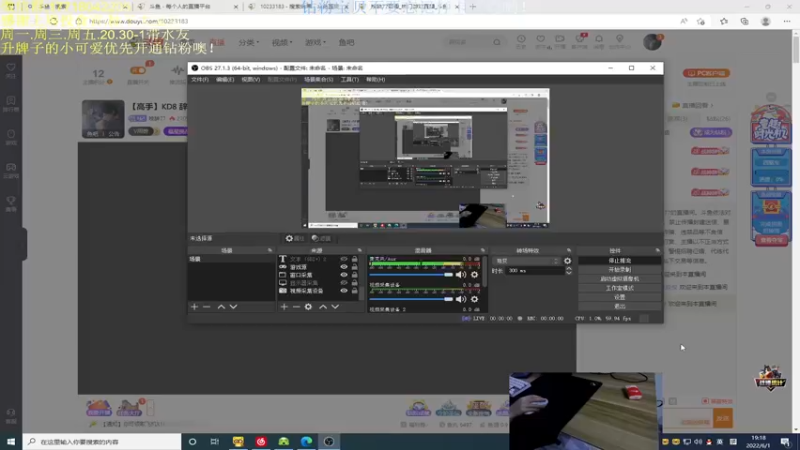Toggle visibility of 视频采集设备 source
Image resolution: width=800 pixels, height=450 pixels.
click(344, 290)
